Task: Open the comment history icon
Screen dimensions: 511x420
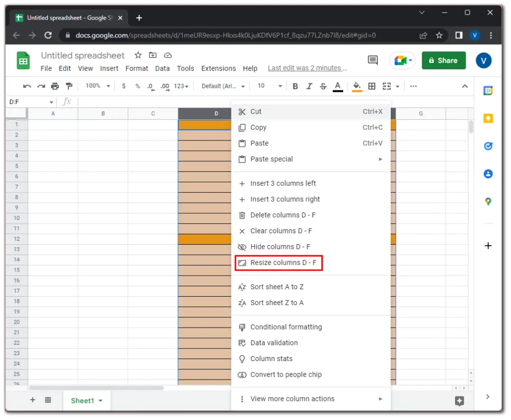Action: (372, 60)
